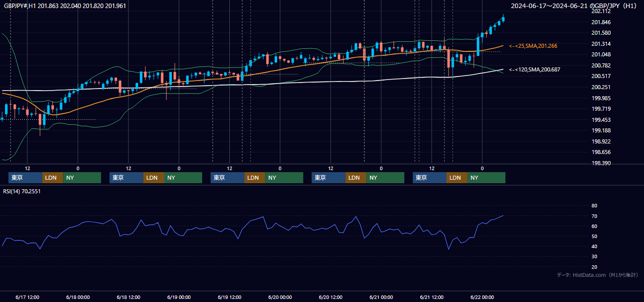This screenshot has height=302, width=644.
Task: Click the June 21 LDN session block
Action: coord(457,178)
